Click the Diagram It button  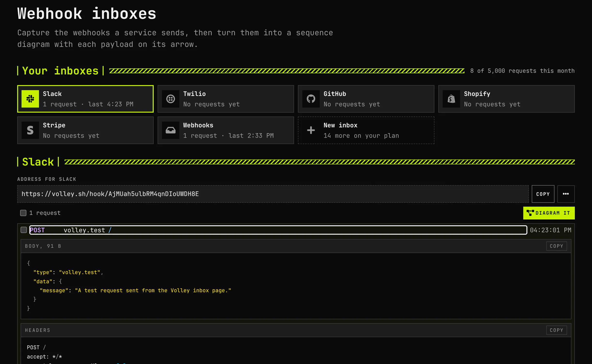pyautogui.click(x=549, y=213)
